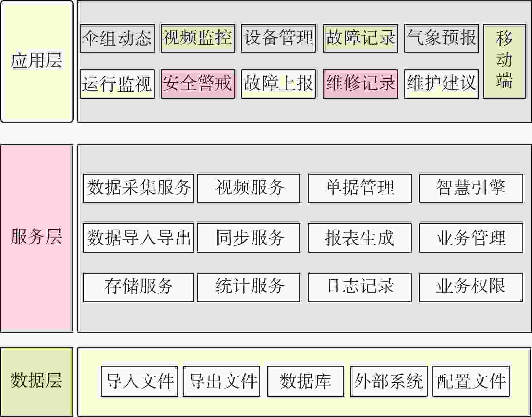Screen dimensions: 532x417
Task: Select the 数据采集服务 box
Action: tap(138, 188)
